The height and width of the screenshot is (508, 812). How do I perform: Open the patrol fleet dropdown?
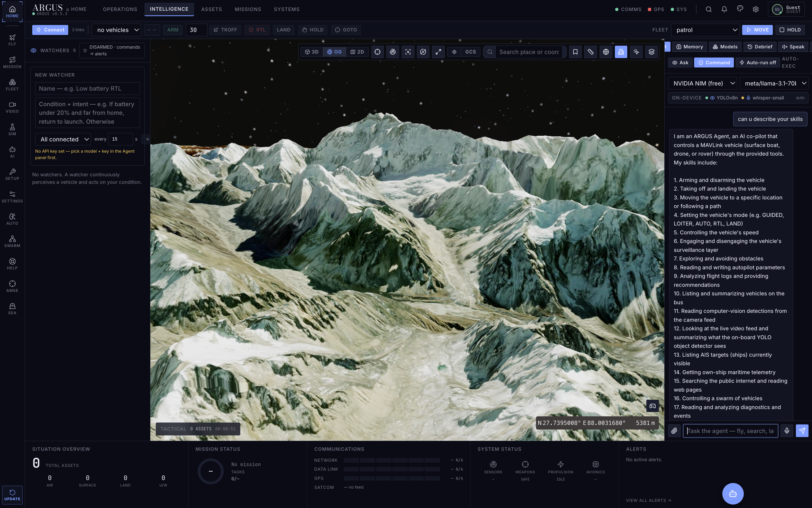705,30
